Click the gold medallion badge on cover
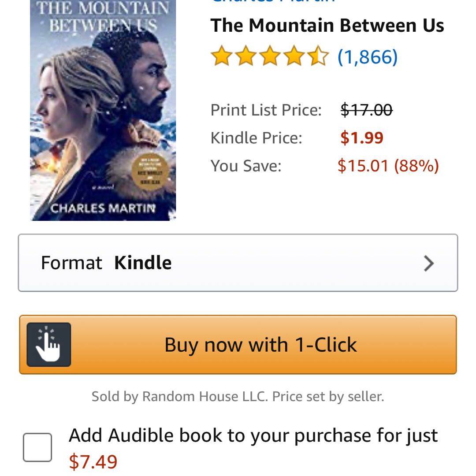 coord(149,171)
